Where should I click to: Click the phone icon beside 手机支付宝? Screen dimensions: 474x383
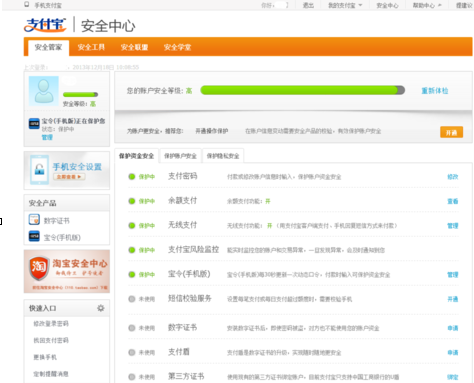(27, 4)
